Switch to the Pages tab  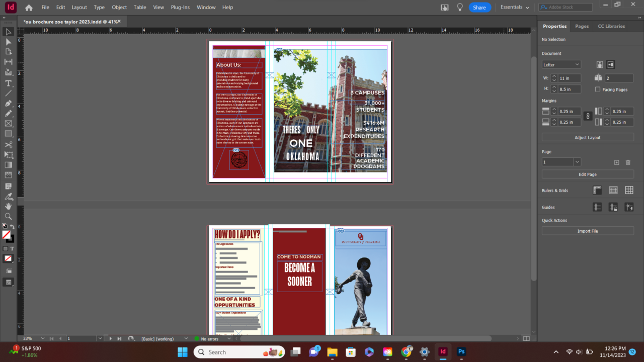pyautogui.click(x=582, y=26)
